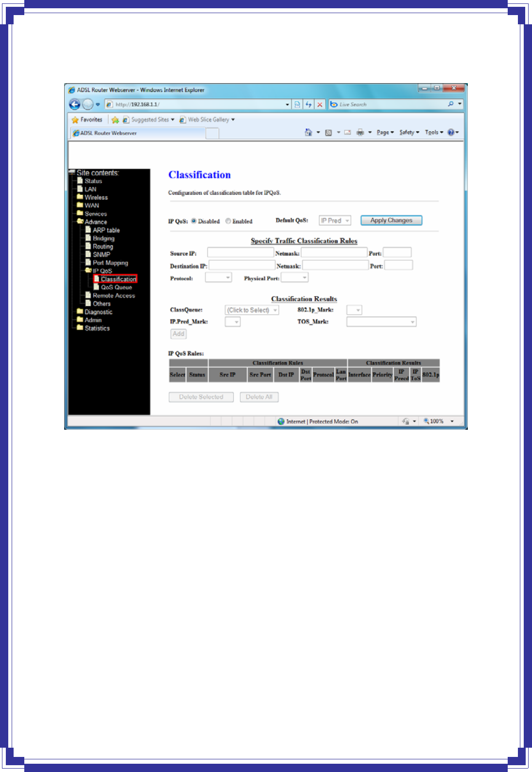This screenshot has width=532, height=772.
Task: Click the Add to Favorites Bar star icon
Action: coord(115,120)
